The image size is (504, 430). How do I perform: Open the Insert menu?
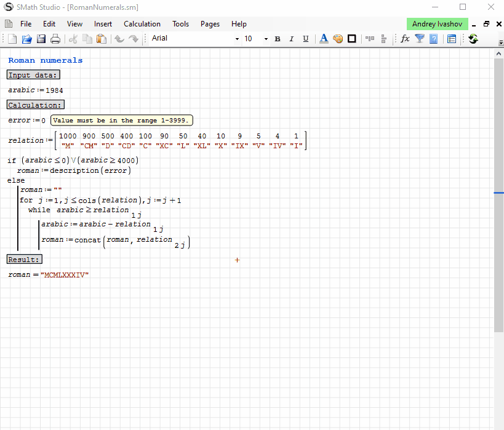(x=103, y=24)
